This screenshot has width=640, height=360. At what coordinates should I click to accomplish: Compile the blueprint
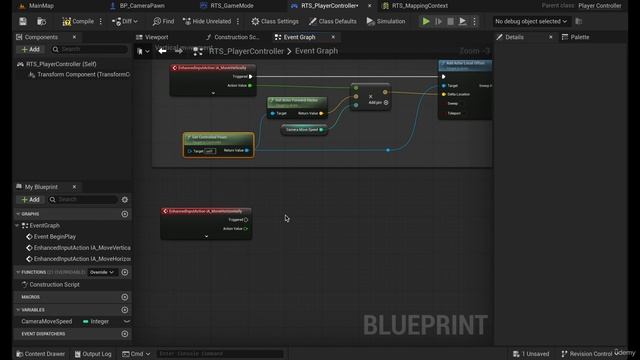78,21
